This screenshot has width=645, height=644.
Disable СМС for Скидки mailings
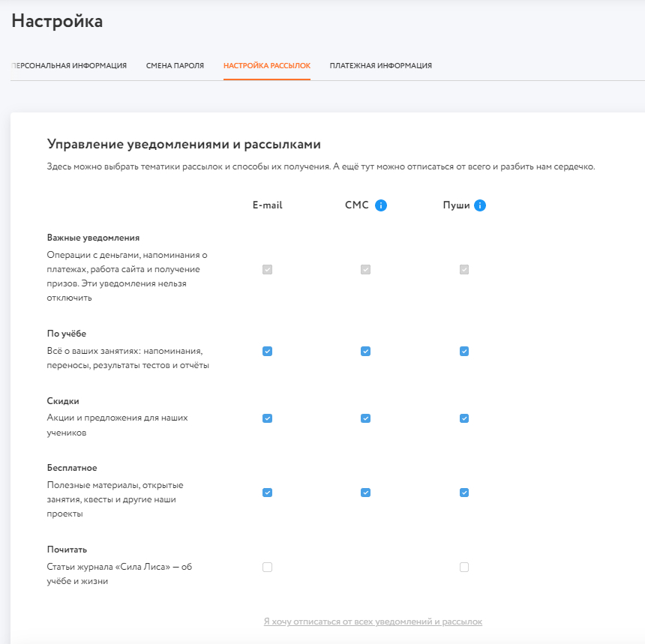coord(365,418)
